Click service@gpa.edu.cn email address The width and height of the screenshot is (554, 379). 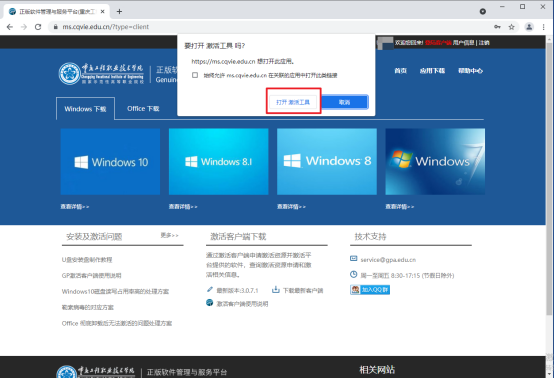[388, 260]
